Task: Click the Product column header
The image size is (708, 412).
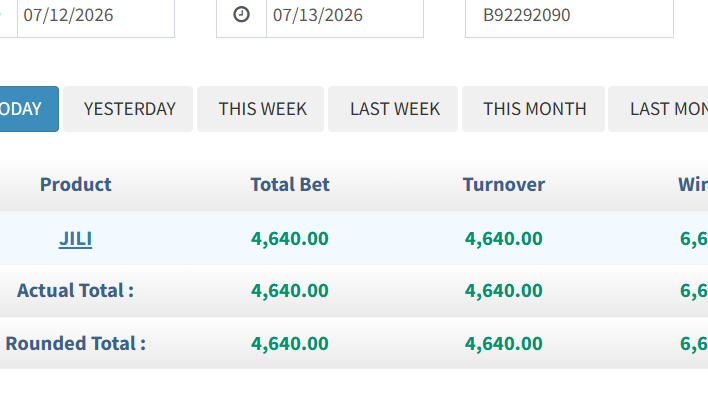Action: (x=75, y=184)
